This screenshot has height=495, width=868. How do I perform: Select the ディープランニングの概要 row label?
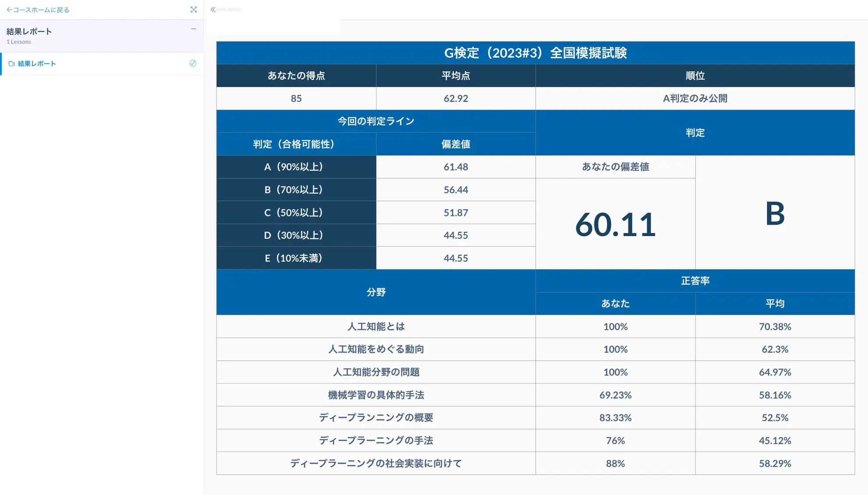point(376,417)
